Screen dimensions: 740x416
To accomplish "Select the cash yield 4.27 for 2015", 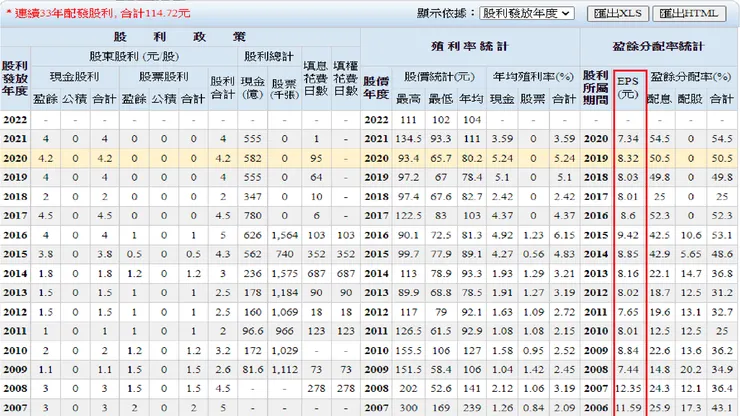I will point(502,254).
